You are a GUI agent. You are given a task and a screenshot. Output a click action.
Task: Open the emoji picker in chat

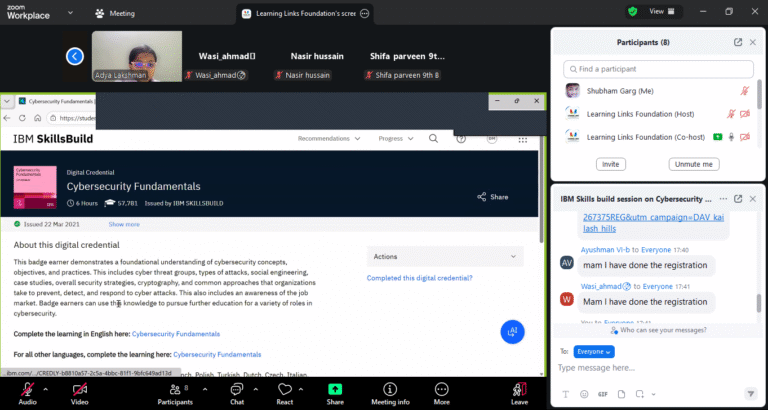point(585,394)
